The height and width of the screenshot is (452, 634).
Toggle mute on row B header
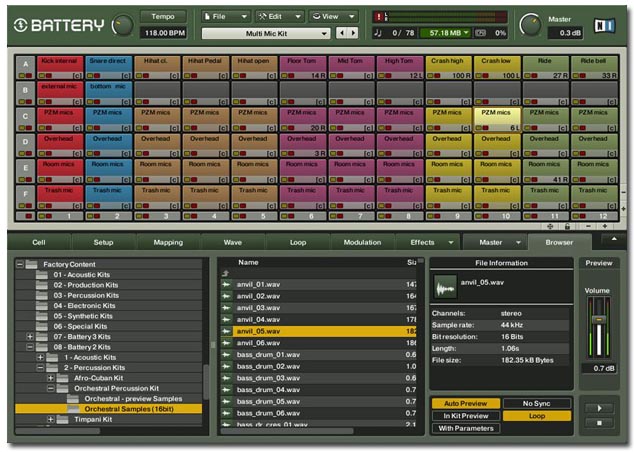pos(21,102)
